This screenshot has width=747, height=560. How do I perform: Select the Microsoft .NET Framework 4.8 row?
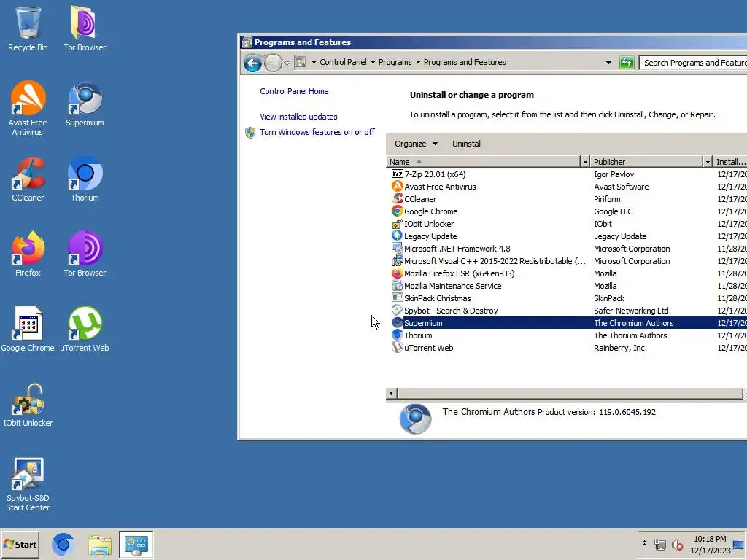click(566, 248)
